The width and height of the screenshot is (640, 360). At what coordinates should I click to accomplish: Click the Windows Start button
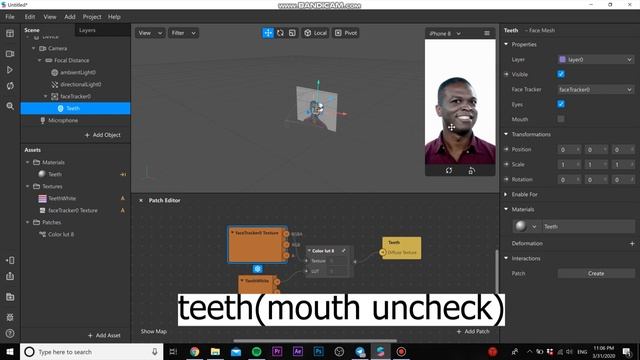[x=10, y=351]
